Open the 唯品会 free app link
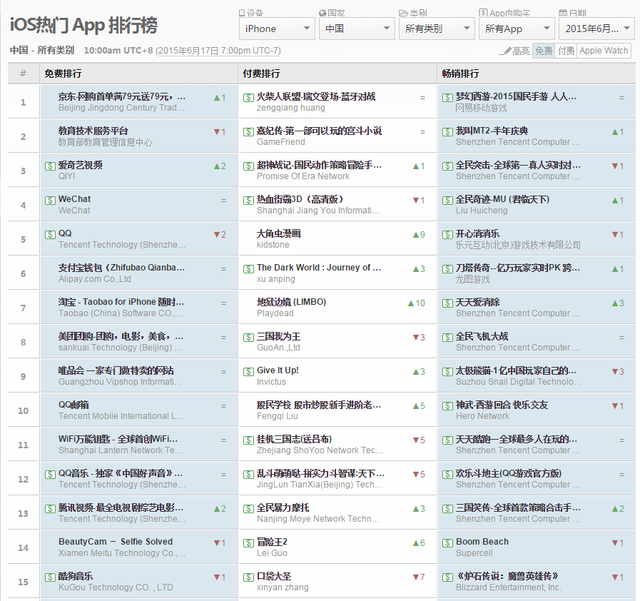The image size is (640, 601). (x=116, y=370)
